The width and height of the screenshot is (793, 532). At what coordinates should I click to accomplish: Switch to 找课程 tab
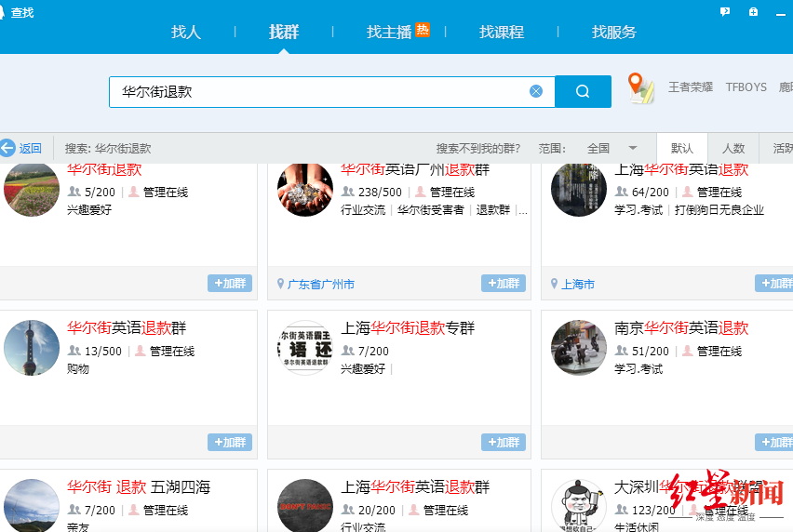pos(502,32)
